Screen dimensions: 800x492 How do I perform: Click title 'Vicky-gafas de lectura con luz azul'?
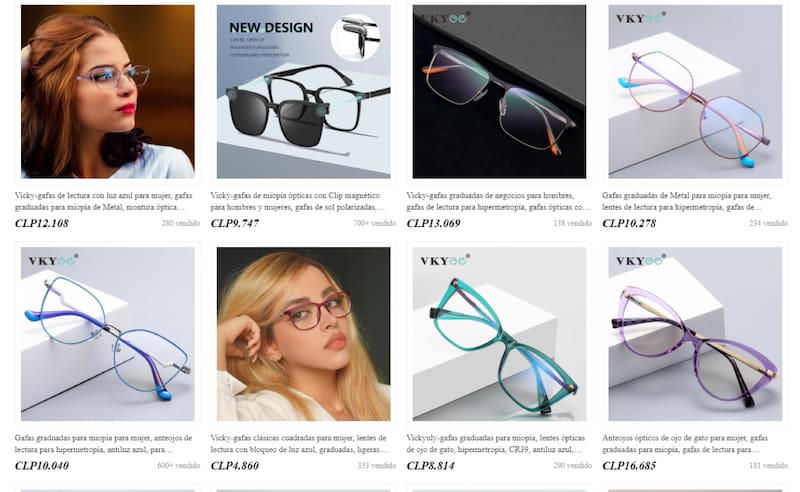[104, 201]
